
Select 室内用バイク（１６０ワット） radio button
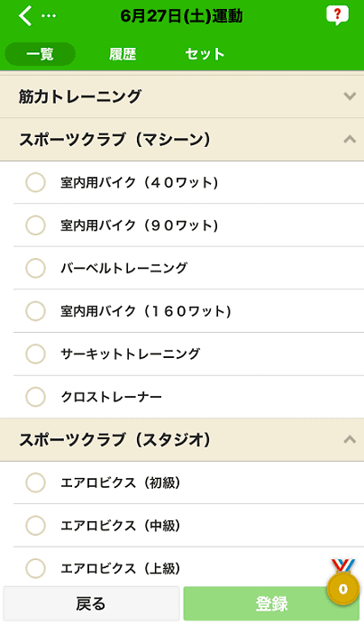click(35, 311)
